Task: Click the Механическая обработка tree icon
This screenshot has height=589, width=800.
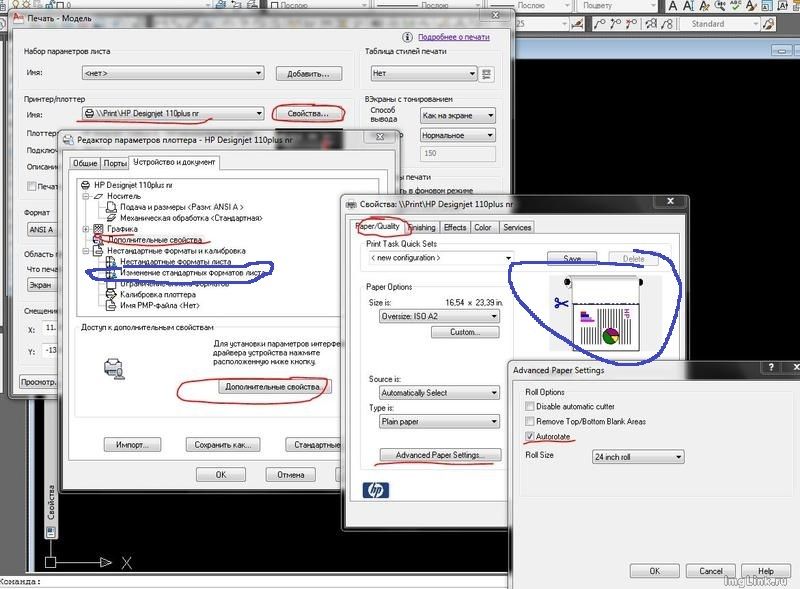Action: point(111,218)
